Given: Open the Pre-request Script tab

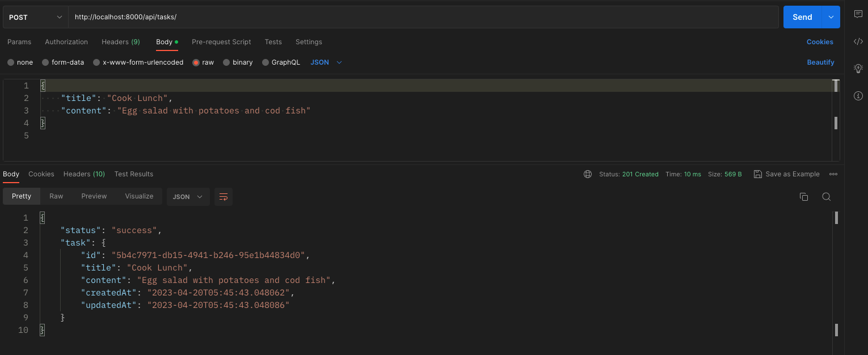Looking at the screenshot, I should pos(221,42).
